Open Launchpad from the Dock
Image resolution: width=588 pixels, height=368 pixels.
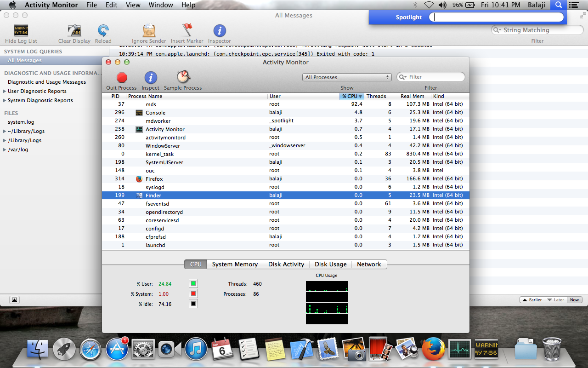tap(64, 350)
